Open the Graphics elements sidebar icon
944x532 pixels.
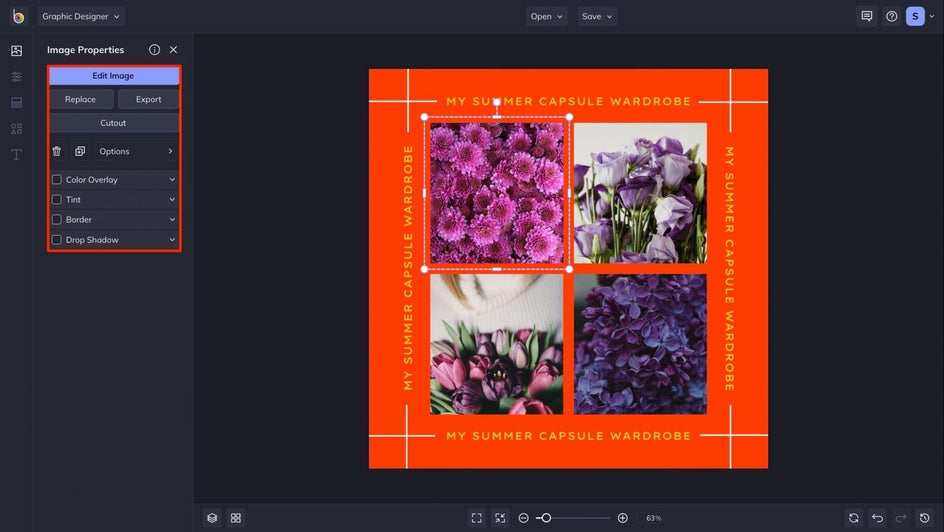17,129
